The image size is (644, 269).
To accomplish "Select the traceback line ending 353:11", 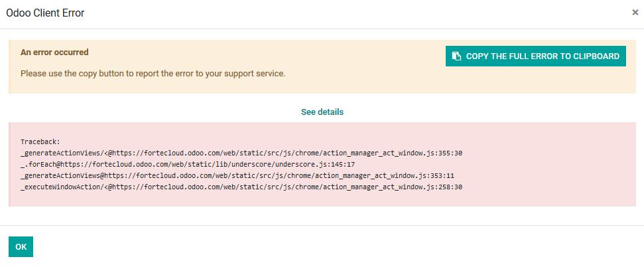I will tap(237, 175).
